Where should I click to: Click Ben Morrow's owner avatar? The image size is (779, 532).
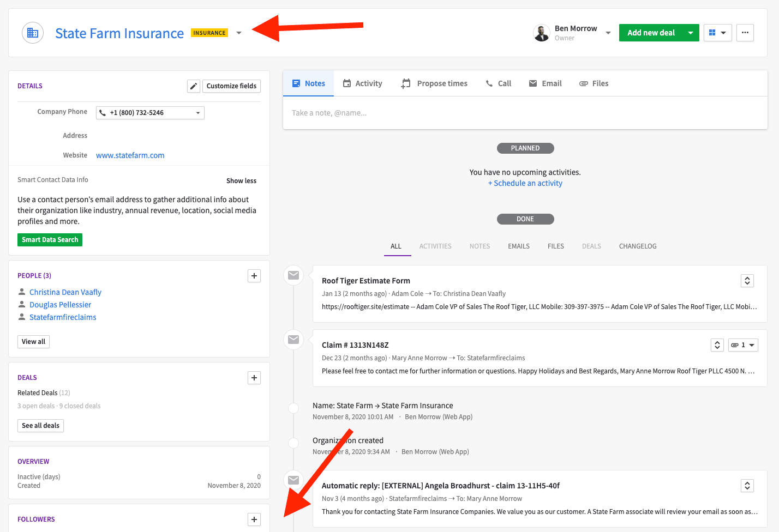(542, 33)
